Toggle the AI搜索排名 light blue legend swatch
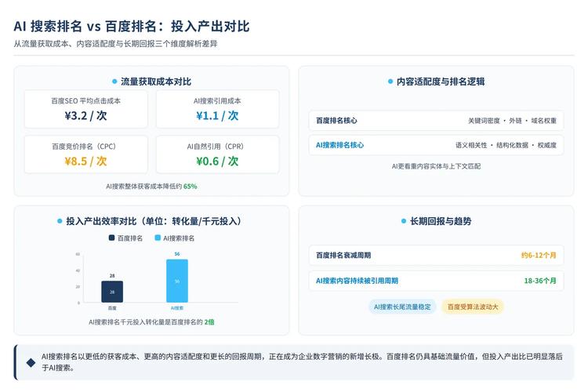Viewport: 588px width, 392px height. point(158,238)
